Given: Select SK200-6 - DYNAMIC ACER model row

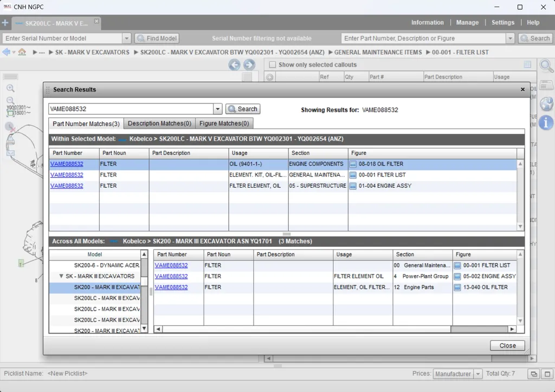Looking at the screenshot, I should 95,265.
